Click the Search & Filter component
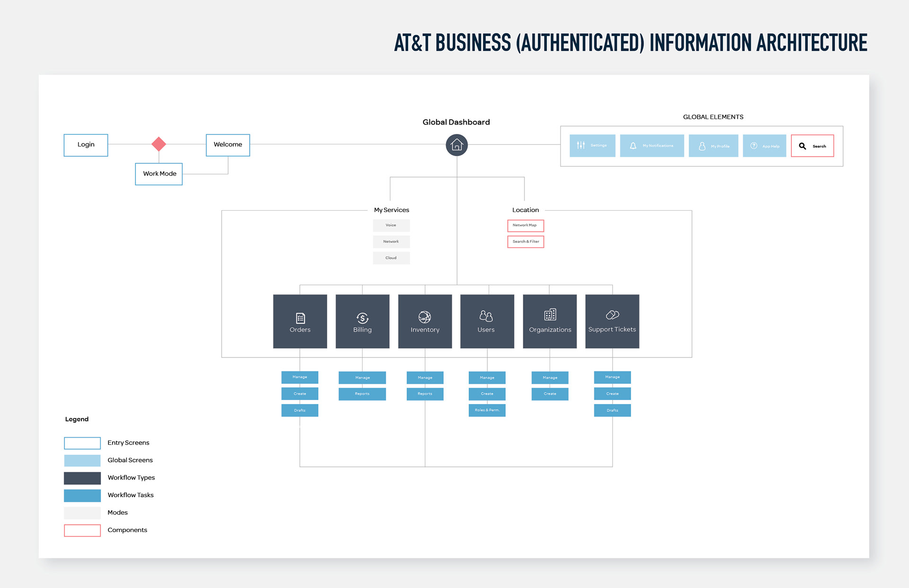This screenshot has width=909, height=588. [526, 241]
